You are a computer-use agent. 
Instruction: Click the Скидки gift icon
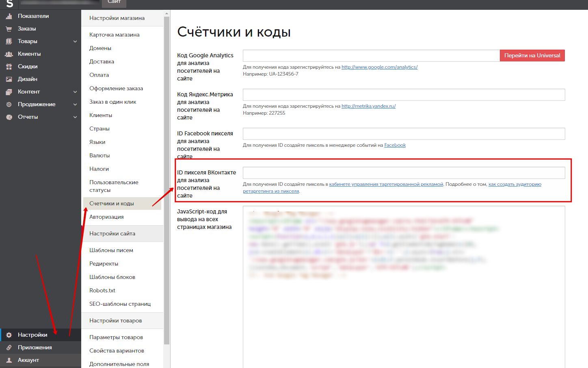click(9, 67)
